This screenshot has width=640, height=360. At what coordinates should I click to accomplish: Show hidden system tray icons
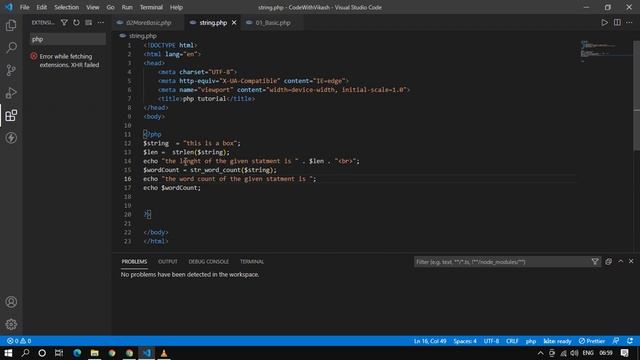click(x=540, y=353)
